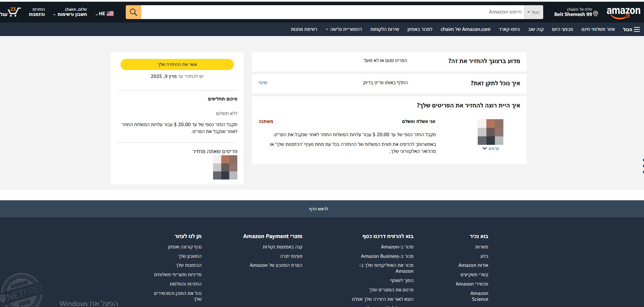
Task: Open the your orders (ההזמנות שלך) footer link
Action: 188,265
